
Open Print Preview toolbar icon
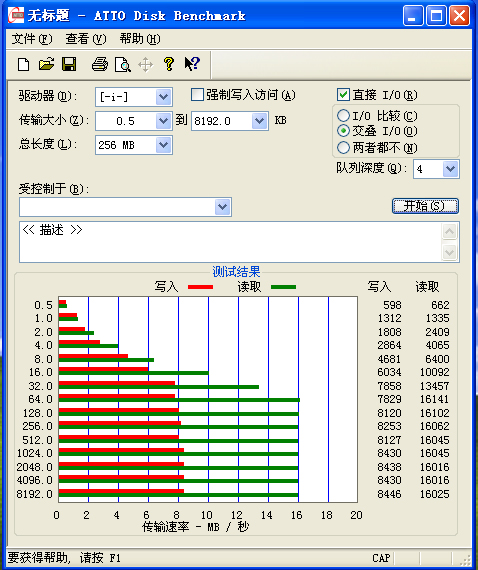[x=122, y=65]
